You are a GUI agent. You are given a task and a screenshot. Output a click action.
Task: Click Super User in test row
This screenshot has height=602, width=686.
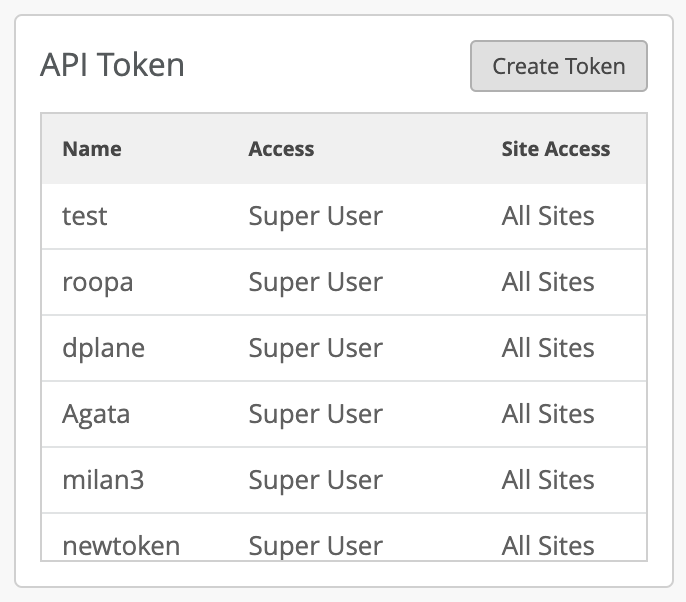315,216
